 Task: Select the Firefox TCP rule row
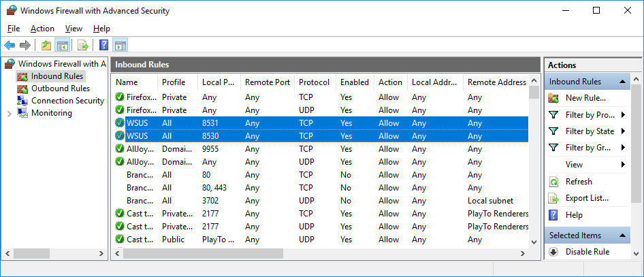point(319,97)
